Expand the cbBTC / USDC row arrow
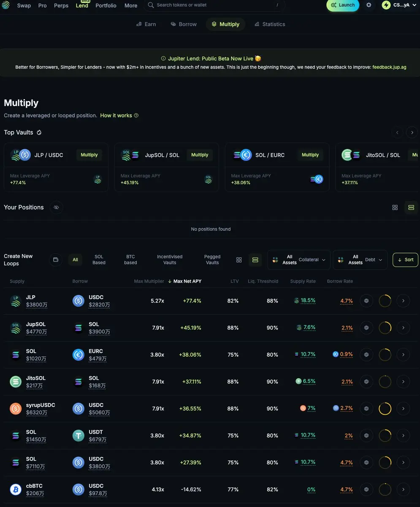The height and width of the screenshot is (507, 420). click(404, 489)
